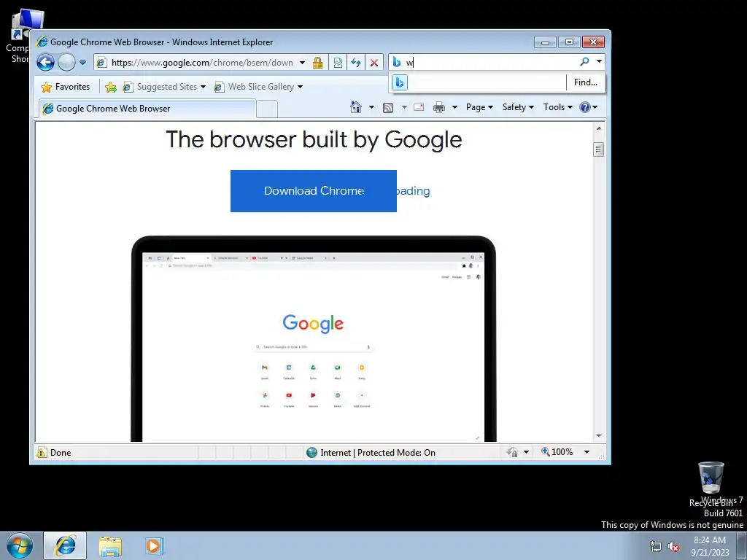Open Windows Media Player taskbar icon
Image resolution: width=747 pixels, height=560 pixels.
[x=154, y=545]
